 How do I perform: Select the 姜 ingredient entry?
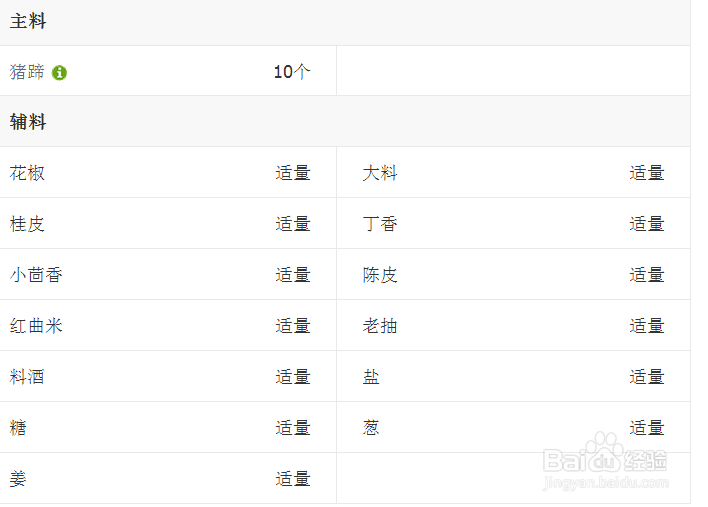(x=18, y=479)
